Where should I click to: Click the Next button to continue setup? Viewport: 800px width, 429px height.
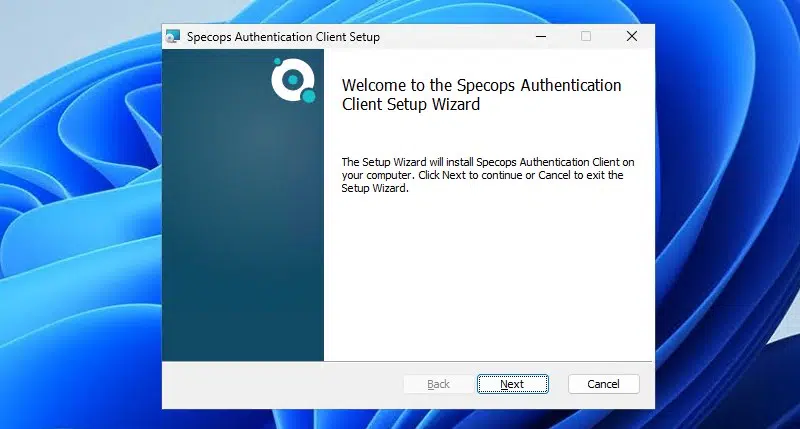coord(513,384)
